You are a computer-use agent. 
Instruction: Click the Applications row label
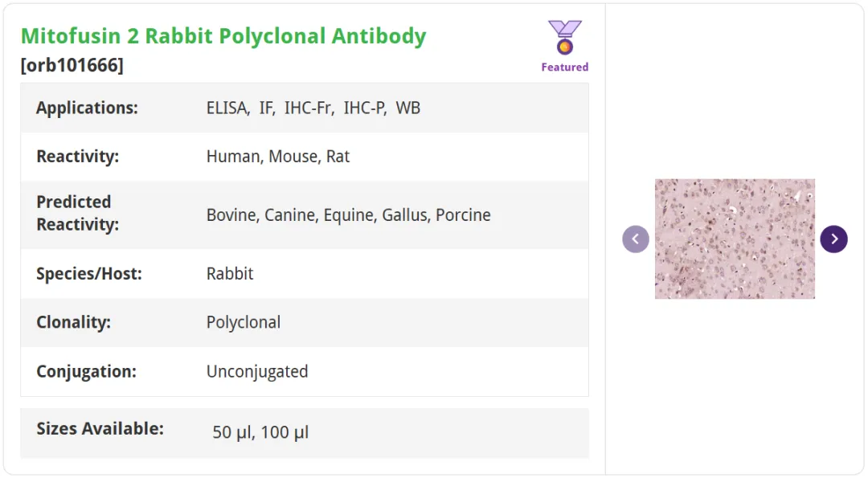[x=87, y=108]
